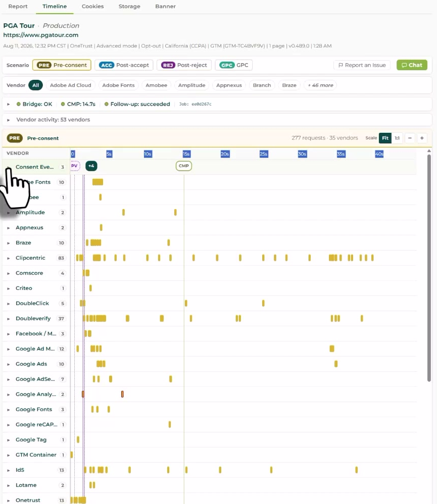Click the Report an Issue button
This screenshot has height=504, width=437.
362,65
